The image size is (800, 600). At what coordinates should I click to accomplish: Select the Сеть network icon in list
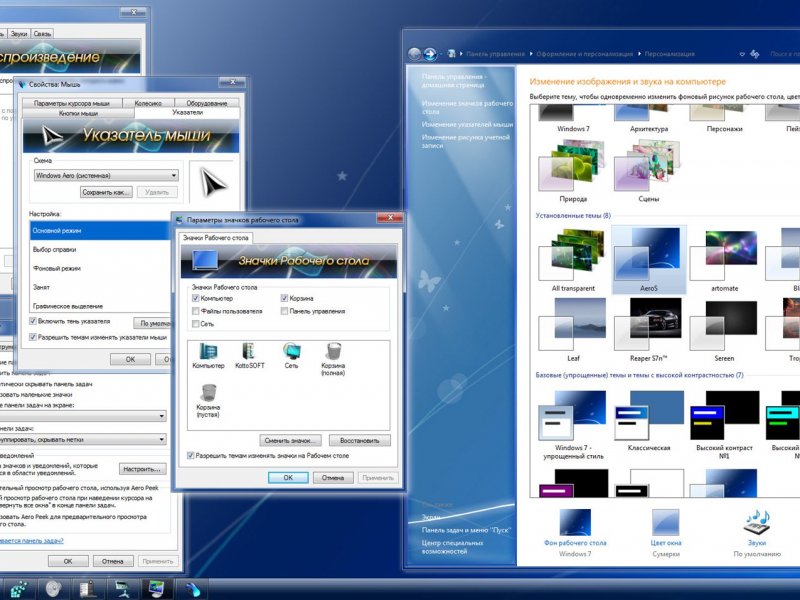point(291,356)
